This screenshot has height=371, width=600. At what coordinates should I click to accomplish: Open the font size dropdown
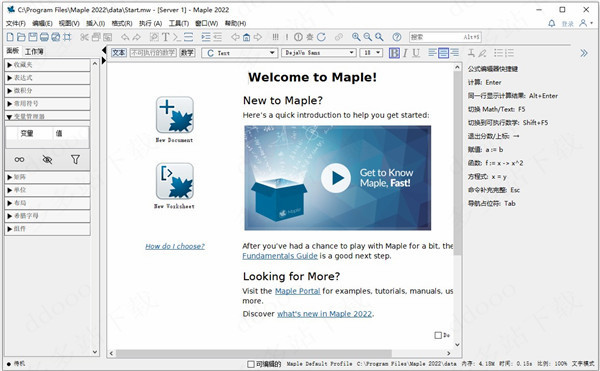[371, 53]
